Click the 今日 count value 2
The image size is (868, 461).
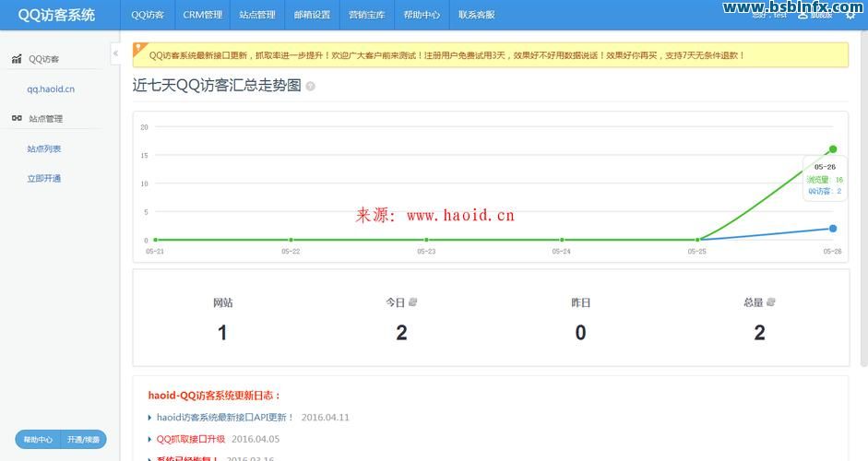pos(402,333)
